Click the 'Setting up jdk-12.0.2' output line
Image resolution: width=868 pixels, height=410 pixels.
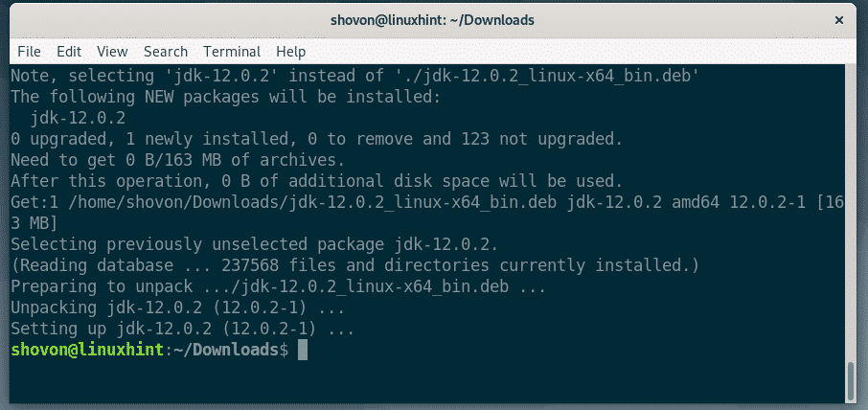coord(182,329)
